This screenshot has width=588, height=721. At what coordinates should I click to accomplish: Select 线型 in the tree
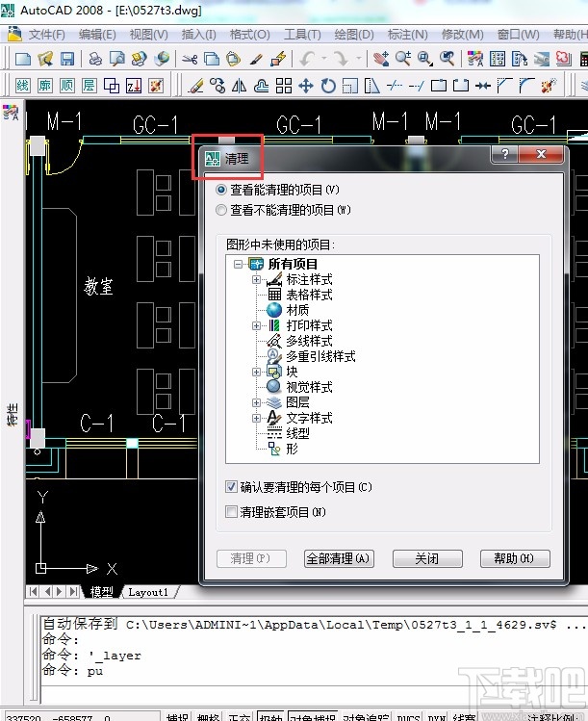(298, 433)
